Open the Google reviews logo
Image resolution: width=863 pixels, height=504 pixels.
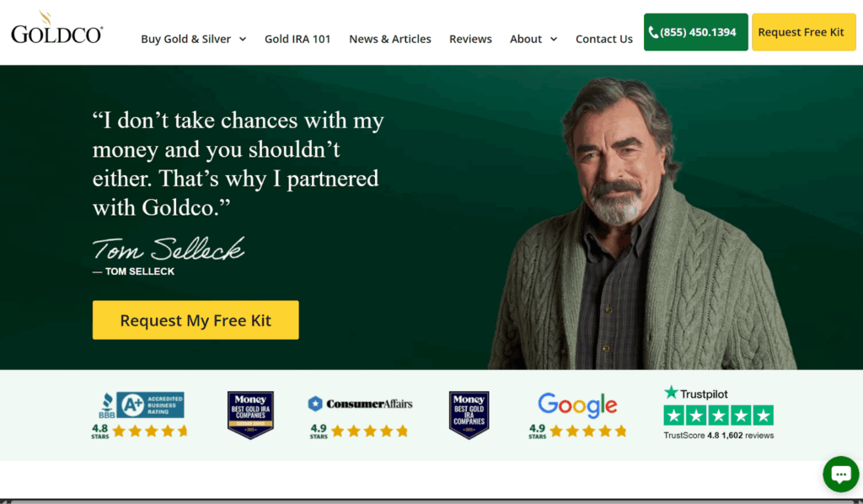coord(577,405)
